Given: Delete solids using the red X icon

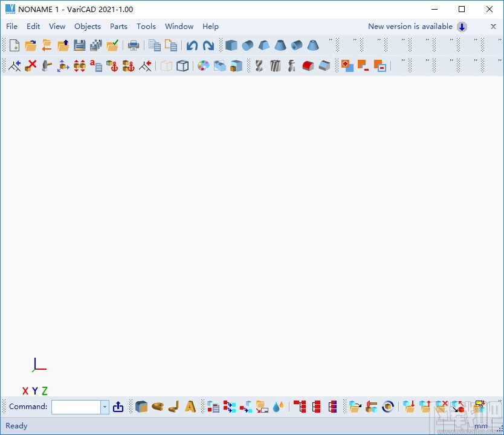Looking at the screenshot, I should (x=31, y=66).
